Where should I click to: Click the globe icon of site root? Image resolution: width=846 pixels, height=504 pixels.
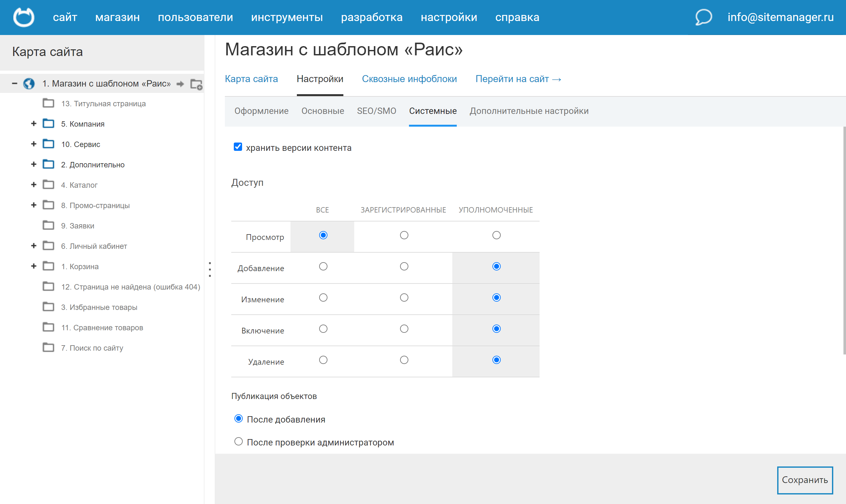click(29, 84)
